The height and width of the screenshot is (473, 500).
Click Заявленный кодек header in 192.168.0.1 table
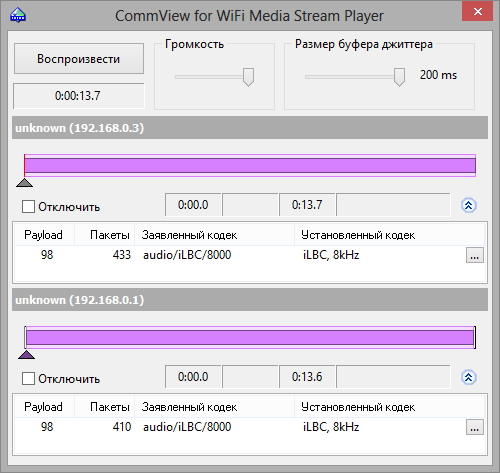click(x=215, y=407)
